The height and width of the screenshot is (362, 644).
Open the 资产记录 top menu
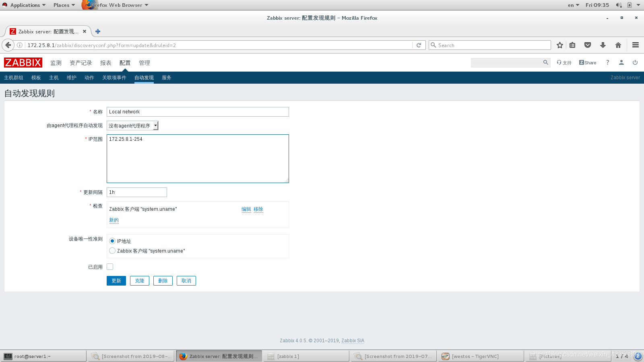click(81, 63)
